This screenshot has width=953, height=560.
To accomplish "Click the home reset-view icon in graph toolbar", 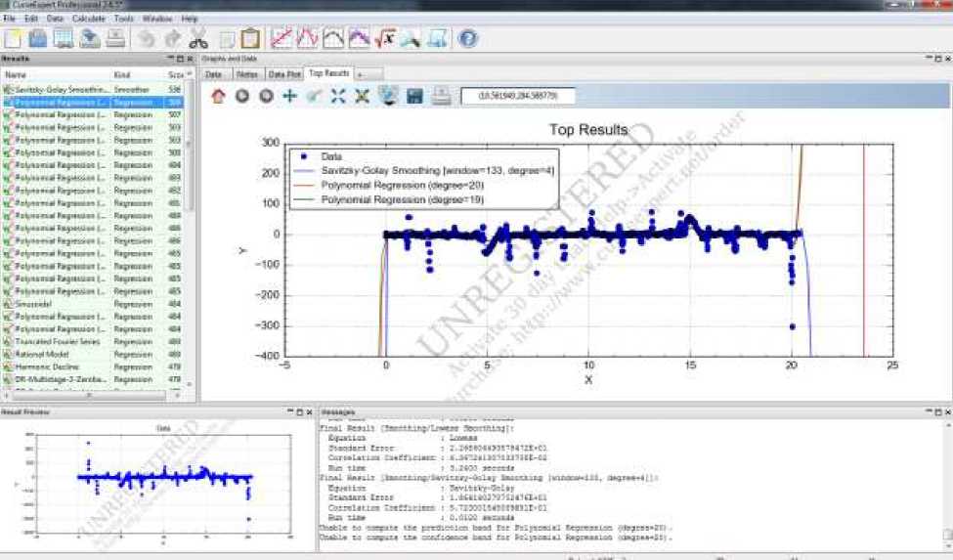I will pyautogui.click(x=217, y=96).
